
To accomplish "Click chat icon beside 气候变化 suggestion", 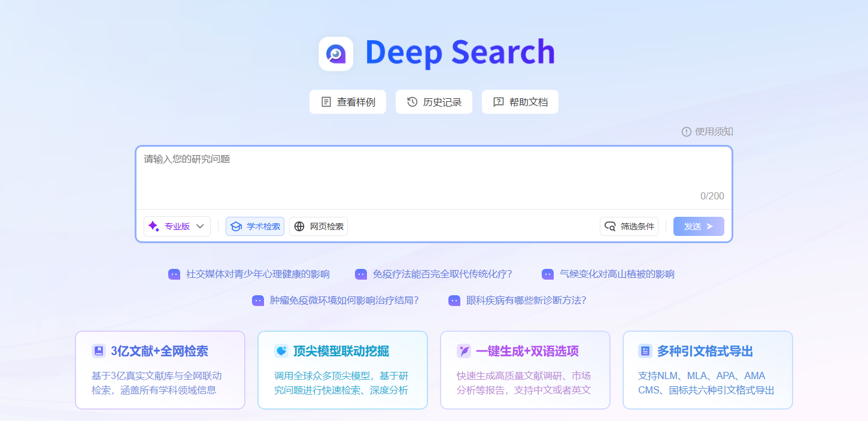I will point(548,274).
